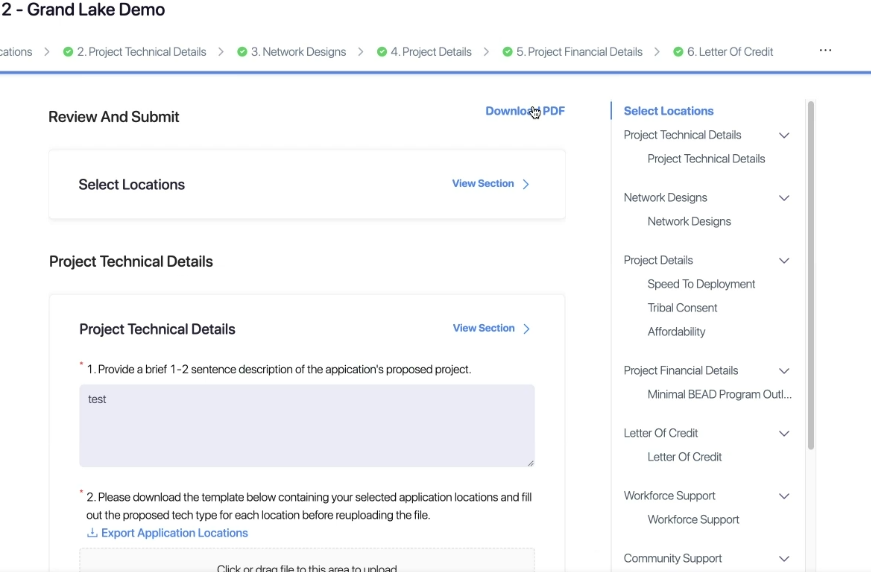This screenshot has height=572, width=871.
Task: Click green checkmark beside Project Technical Details step
Action: point(68,52)
